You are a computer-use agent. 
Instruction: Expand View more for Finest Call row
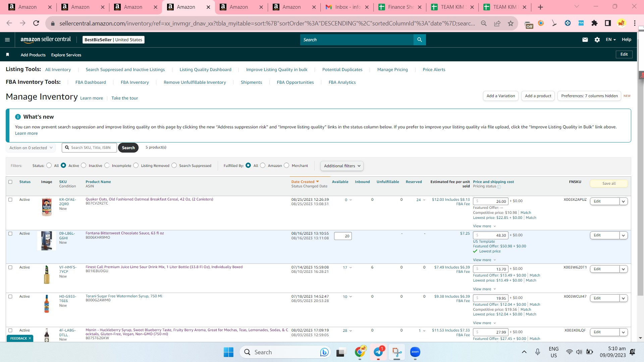click(484, 289)
